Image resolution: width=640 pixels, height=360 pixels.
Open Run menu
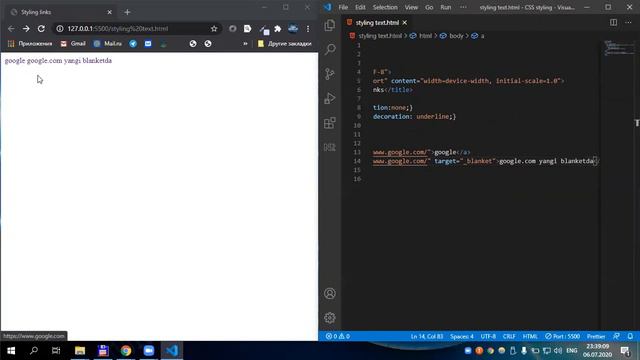[446, 7]
